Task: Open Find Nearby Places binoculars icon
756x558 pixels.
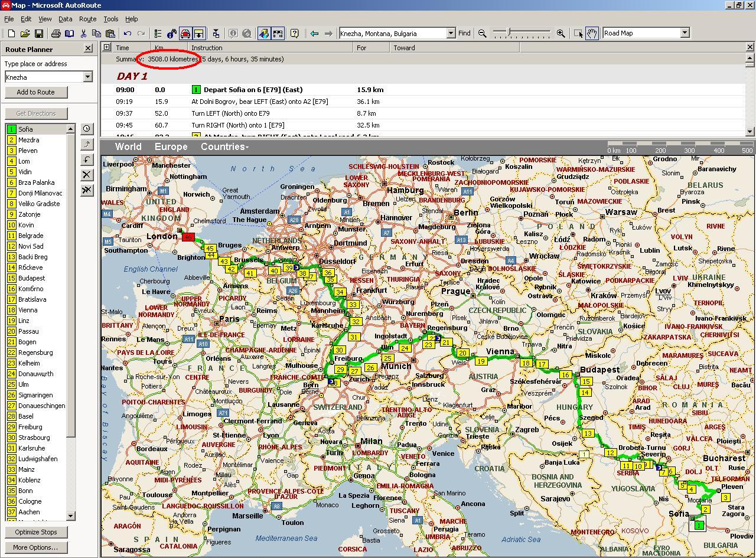Action: [171, 34]
